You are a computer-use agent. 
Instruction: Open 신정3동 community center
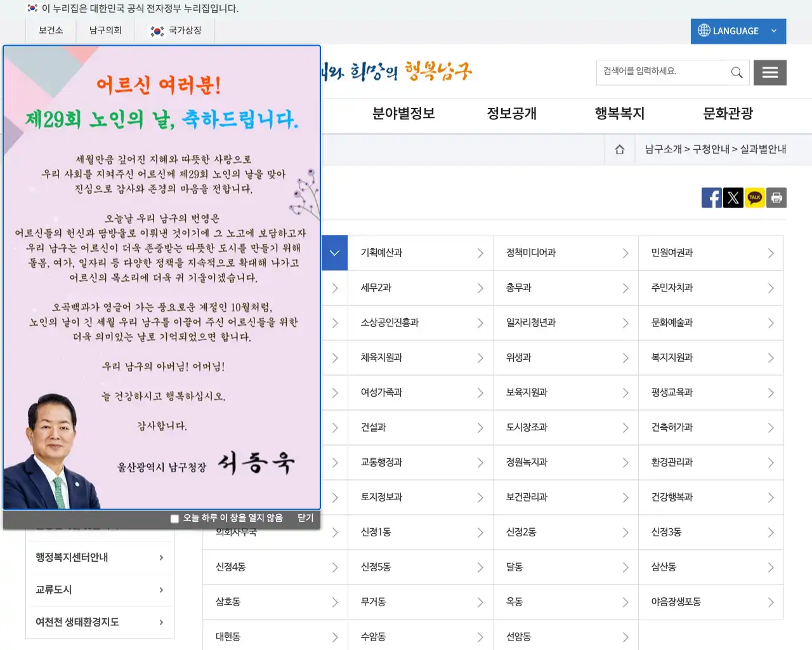pyautogui.click(x=711, y=532)
